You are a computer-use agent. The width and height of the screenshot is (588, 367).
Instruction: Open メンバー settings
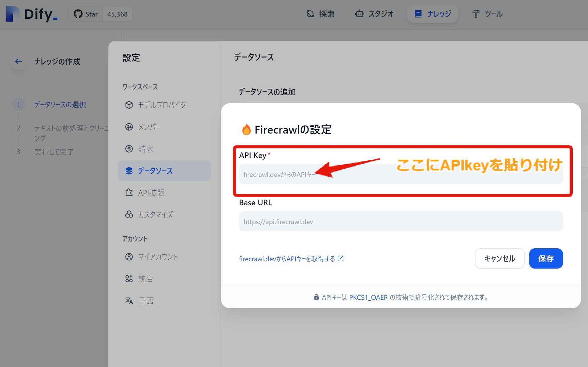(x=164, y=127)
